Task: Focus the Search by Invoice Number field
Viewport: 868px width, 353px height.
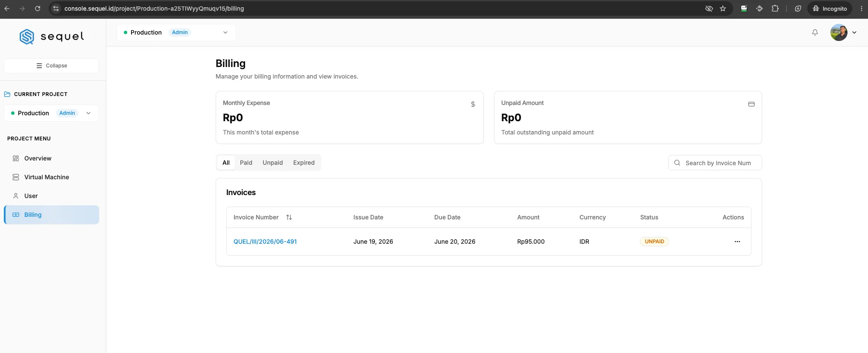Action: tap(715, 163)
